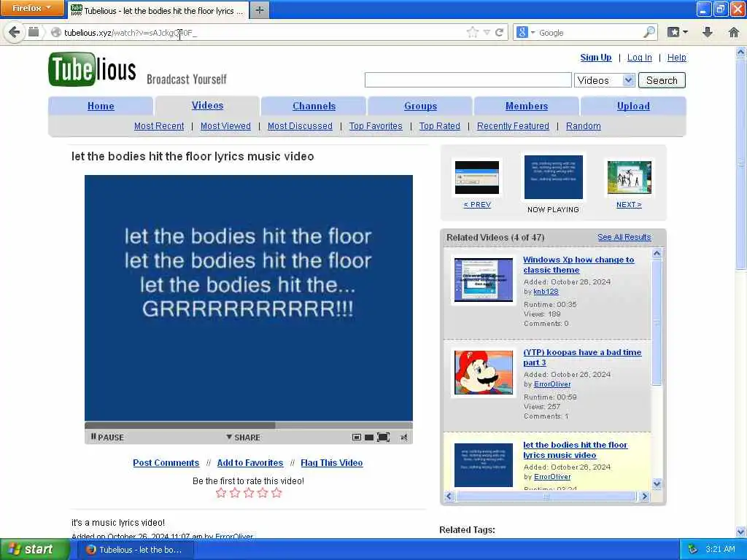Open the koopas have a bad time thumbnail
The width and height of the screenshot is (747, 560).
pos(484,373)
